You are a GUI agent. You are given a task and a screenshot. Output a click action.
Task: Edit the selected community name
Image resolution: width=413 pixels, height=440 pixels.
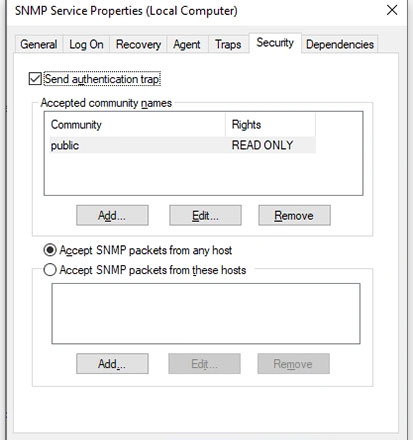(x=205, y=215)
